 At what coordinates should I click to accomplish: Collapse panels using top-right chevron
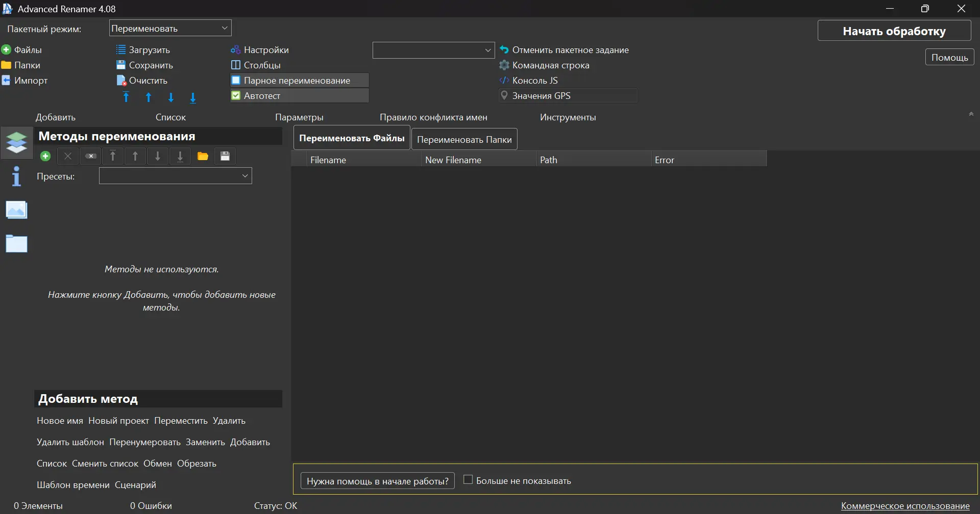[x=971, y=113]
